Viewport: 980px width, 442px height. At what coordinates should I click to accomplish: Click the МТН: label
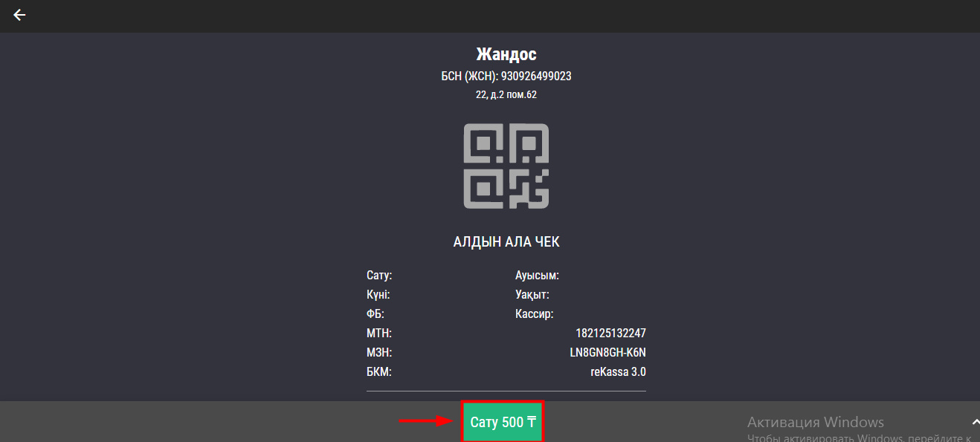click(x=379, y=334)
